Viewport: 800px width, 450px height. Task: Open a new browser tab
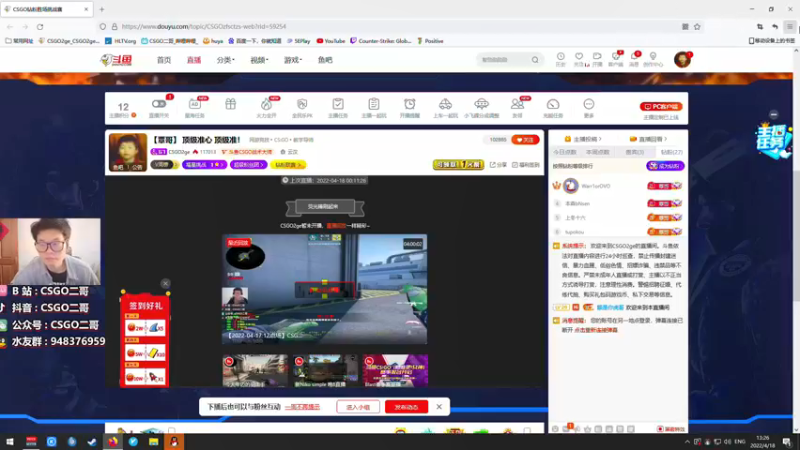pyautogui.click(x=102, y=9)
